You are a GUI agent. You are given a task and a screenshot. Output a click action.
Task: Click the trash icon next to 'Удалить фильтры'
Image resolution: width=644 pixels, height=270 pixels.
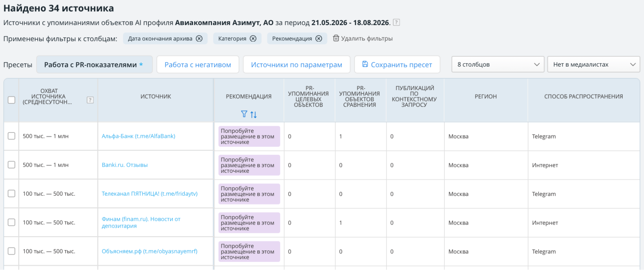click(x=336, y=38)
